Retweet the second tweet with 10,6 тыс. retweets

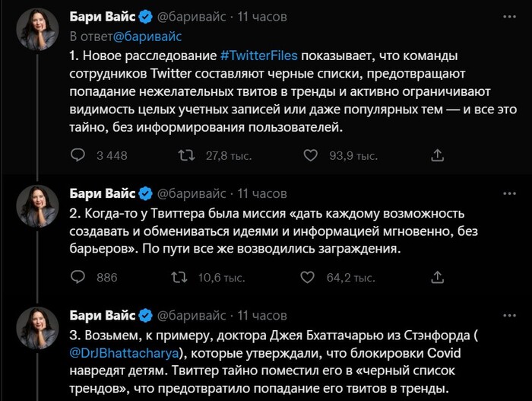click(179, 278)
